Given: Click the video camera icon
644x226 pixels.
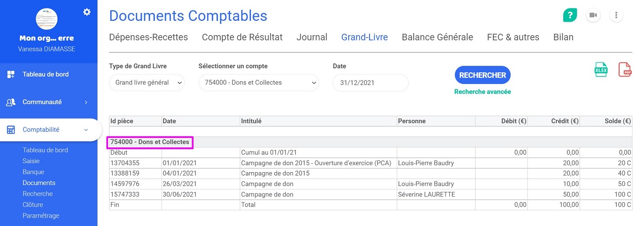Looking at the screenshot, I should [593, 15].
